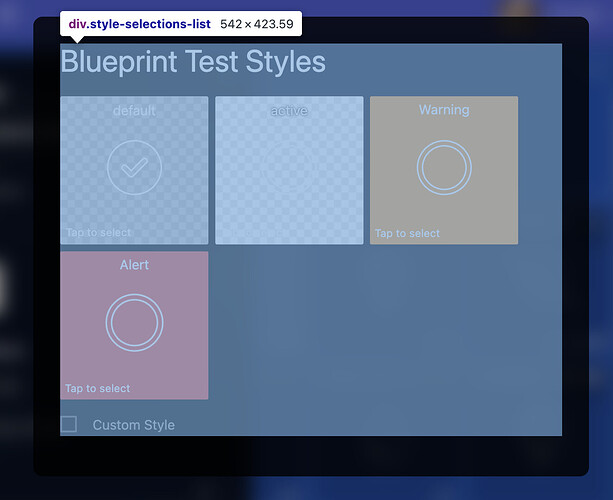This screenshot has width=613, height=500.
Task: Click the default title text
Action: click(134, 111)
